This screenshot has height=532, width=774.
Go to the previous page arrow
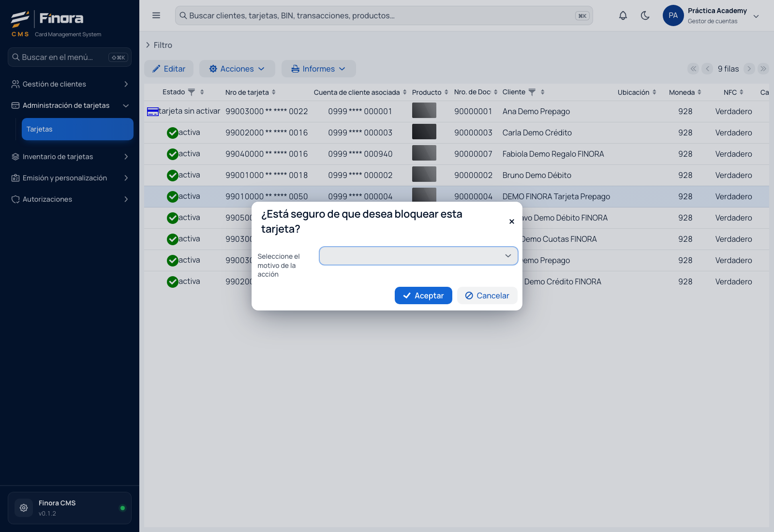pos(708,69)
